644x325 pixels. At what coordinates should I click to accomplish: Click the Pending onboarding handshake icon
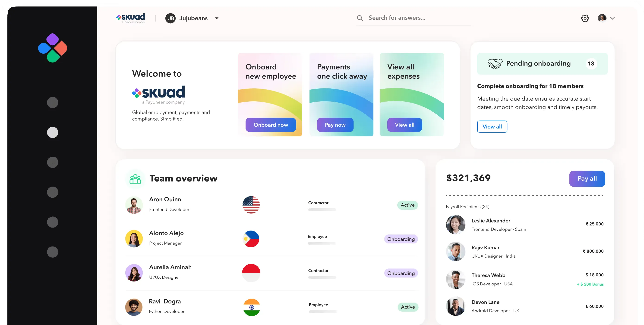(495, 64)
